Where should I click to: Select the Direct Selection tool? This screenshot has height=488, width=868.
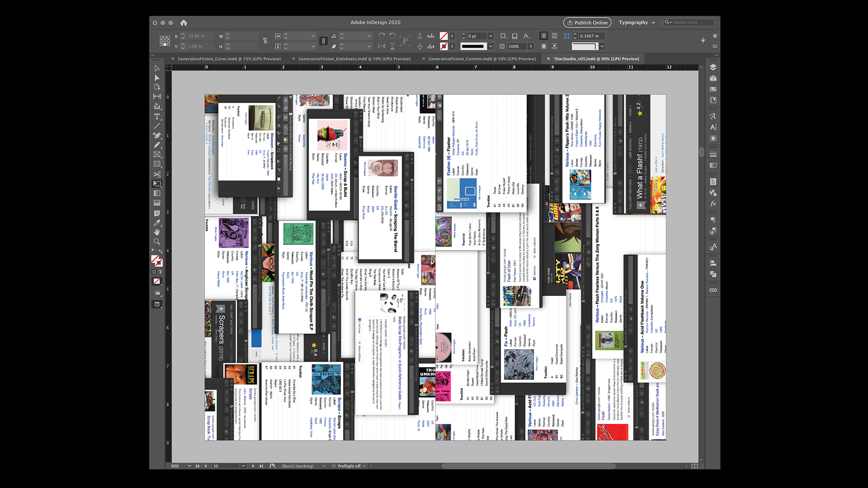pyautogui.click(x=157, y=78)
